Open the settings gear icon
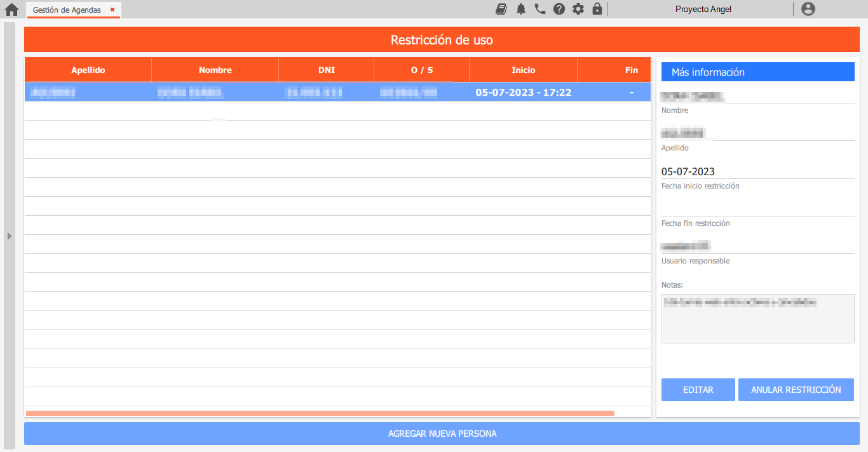This screenshot has width=868, height=452. pyautogui.click(x=578, y=9)
